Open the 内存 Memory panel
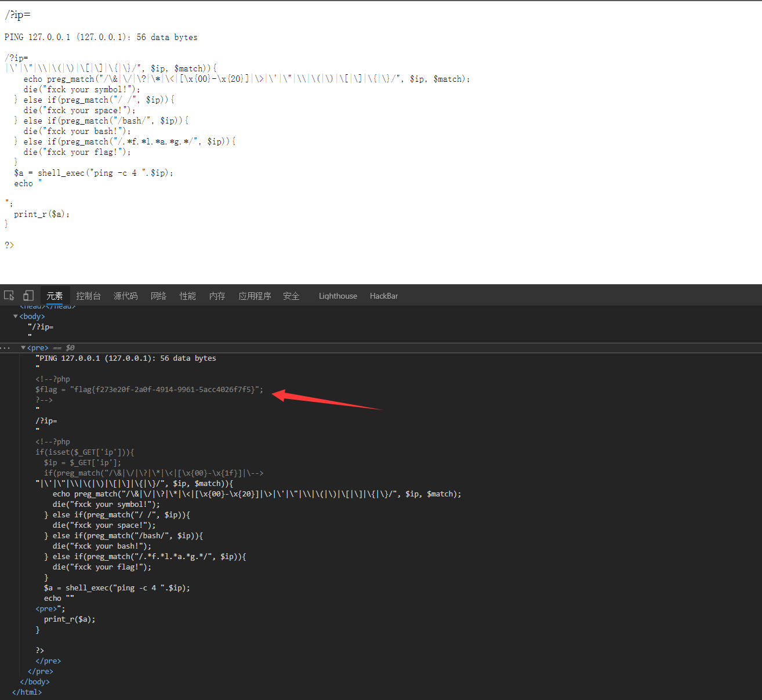Screen dimensions: 762x700 (x=217, y=296)
